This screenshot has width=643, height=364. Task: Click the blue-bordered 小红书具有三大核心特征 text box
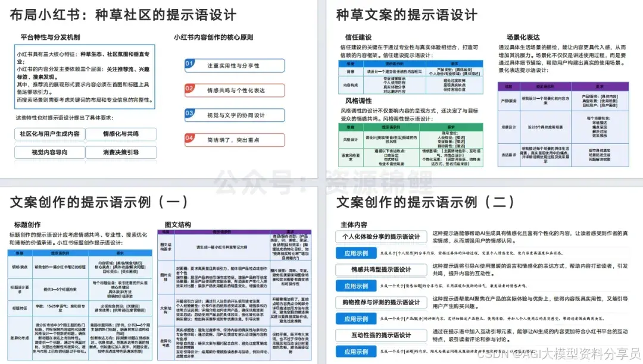click(x=85, y=77)
